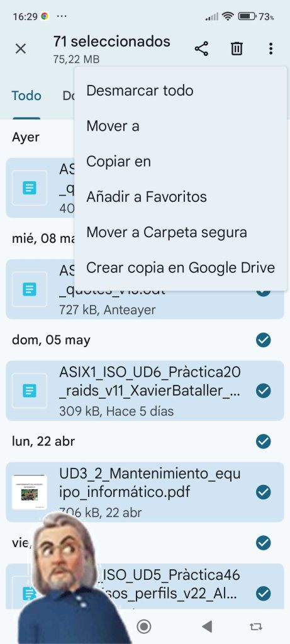Tap the recent apps navigation icon
This screenshot has height=644, width=290.
click(x=255, y=626)
